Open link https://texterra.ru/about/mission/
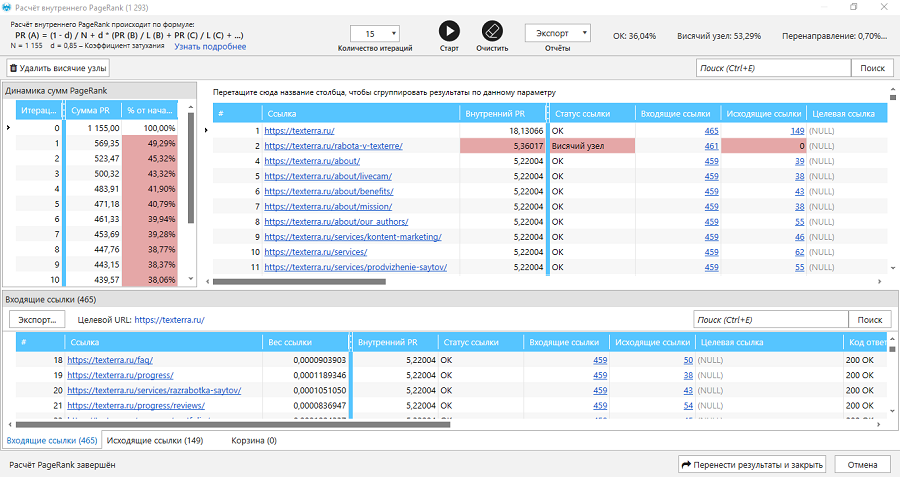Screen dimensions: 900x477 click(x=328, y=207)
